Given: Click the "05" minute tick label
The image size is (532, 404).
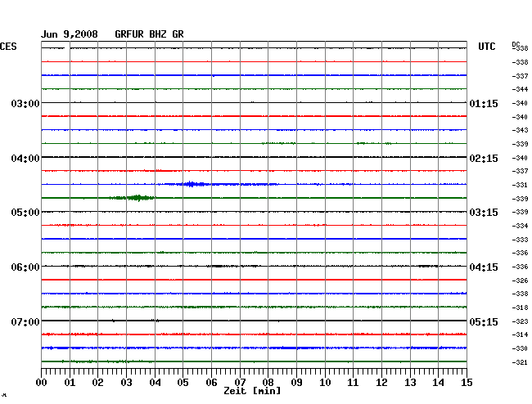Looking at the screenshot, I should [x=183, y=383].
